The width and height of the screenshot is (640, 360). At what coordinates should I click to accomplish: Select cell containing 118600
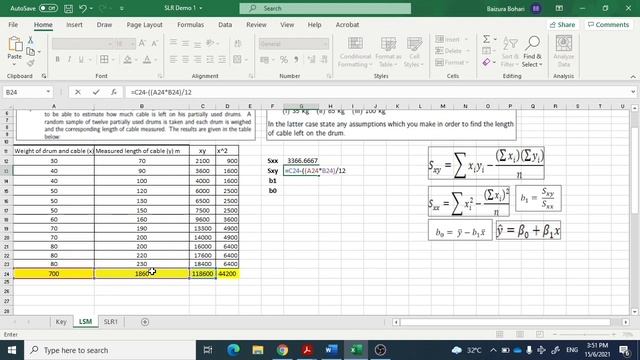[202, 274]
